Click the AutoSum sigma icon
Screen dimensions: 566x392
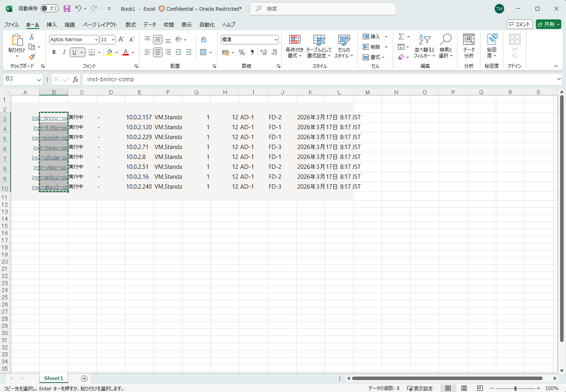click(401, 36)
